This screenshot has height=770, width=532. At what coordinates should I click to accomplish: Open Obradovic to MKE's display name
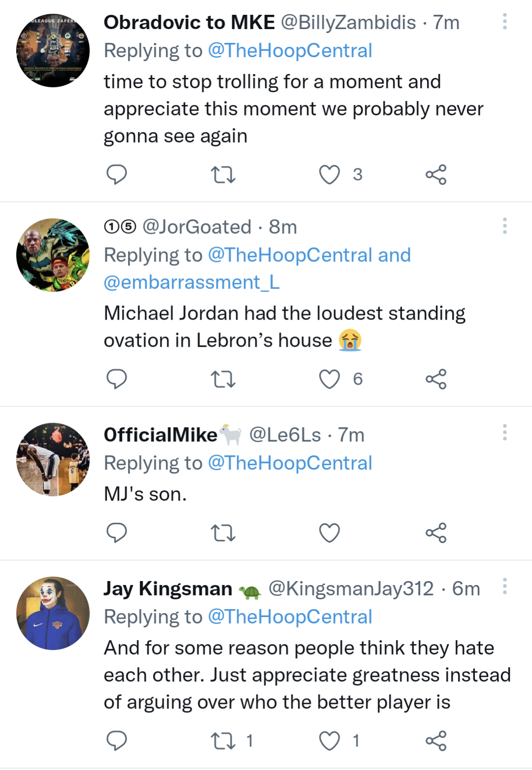(189, 23)
